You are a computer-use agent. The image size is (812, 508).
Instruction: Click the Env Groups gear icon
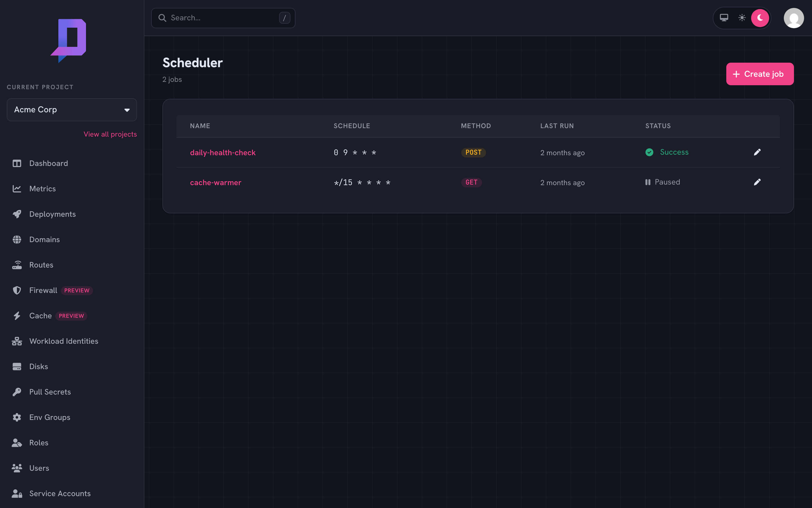click(x=17, y=417)
